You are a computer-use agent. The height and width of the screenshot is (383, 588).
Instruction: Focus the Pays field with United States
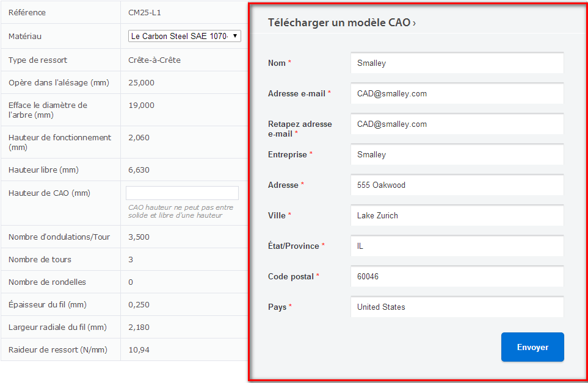tap(457, 307)
